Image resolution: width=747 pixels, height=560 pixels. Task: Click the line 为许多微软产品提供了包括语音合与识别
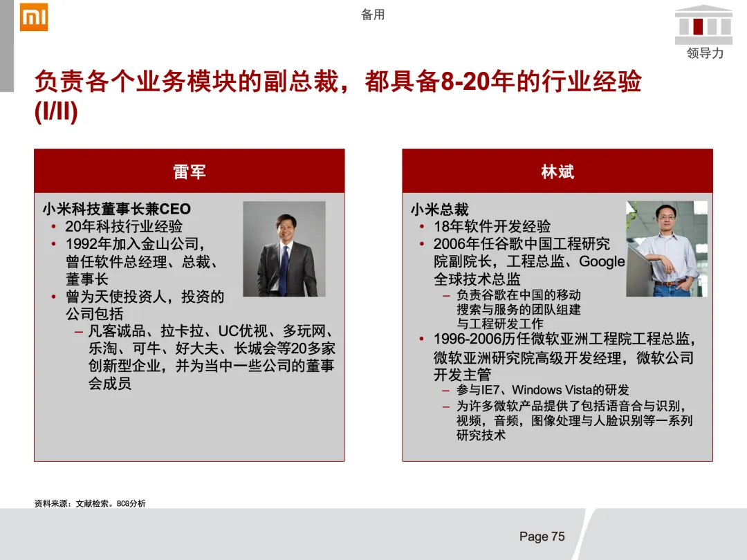click(571, 406)
